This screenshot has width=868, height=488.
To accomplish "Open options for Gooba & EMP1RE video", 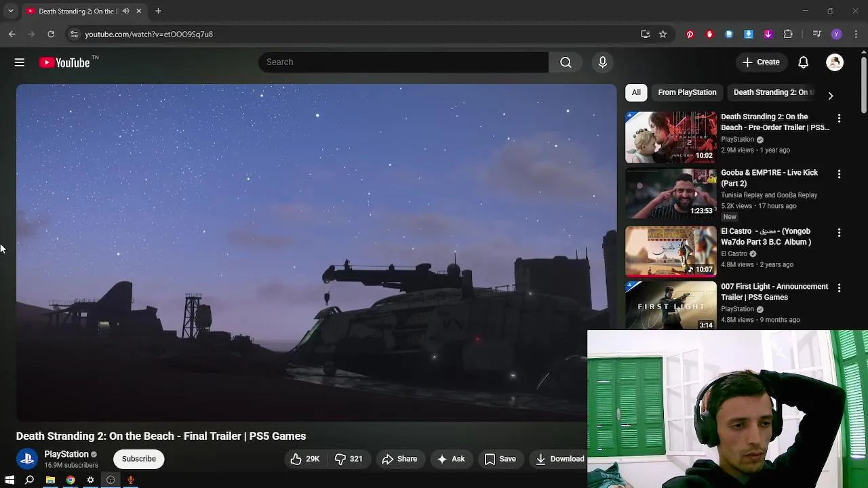I will [839, 174].
